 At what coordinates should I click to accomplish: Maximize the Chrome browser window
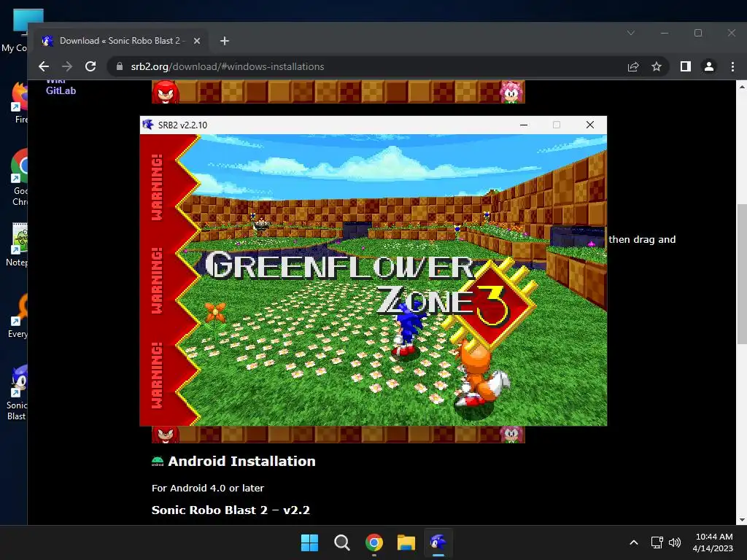point(698,33)
